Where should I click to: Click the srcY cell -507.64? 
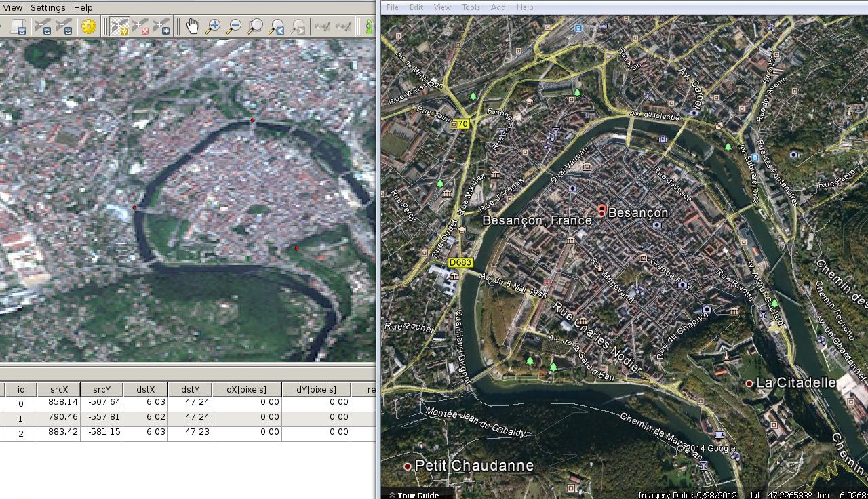coord(102,402)
